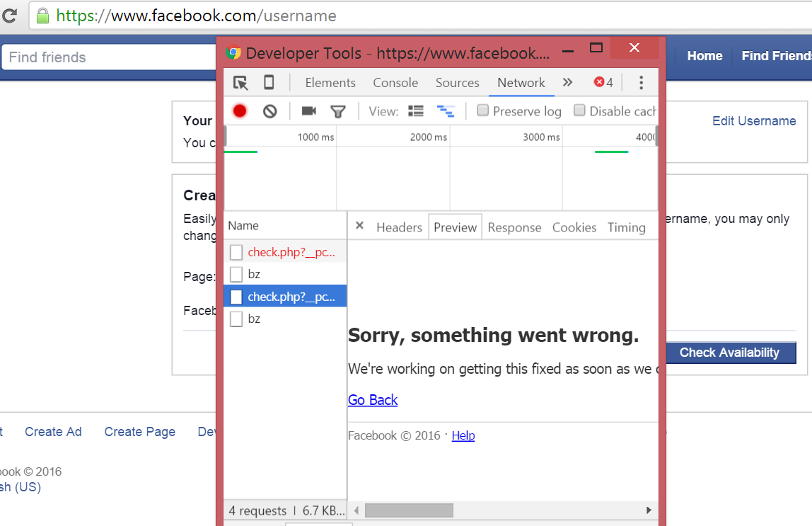Image resolution: width=812 pixels, height=526 pixels.
Task: Switch to the Timing tab
Action: [x=627, y=227]
